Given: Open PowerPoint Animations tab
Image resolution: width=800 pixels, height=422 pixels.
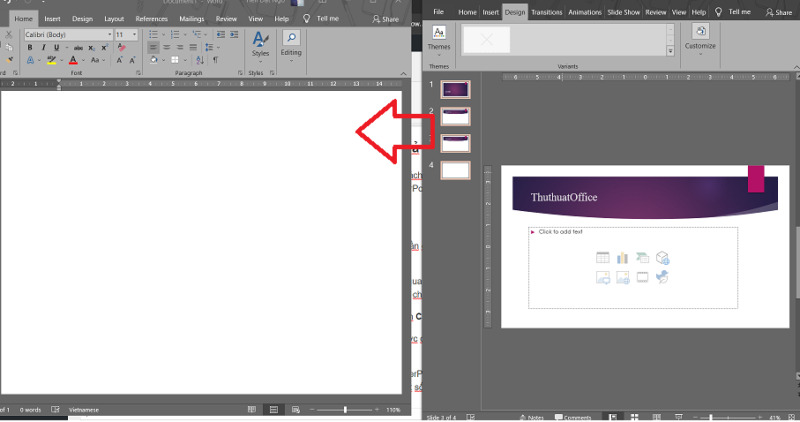Looking at the screenshot, I should click(x=585, y=12).
